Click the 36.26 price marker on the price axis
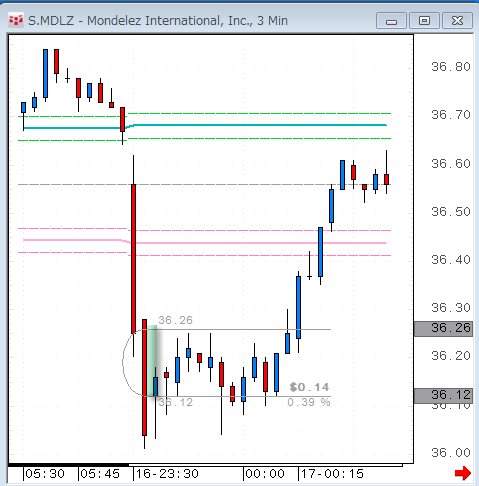Viewport: 479px width, 486px height. click(x=443, y=328)
